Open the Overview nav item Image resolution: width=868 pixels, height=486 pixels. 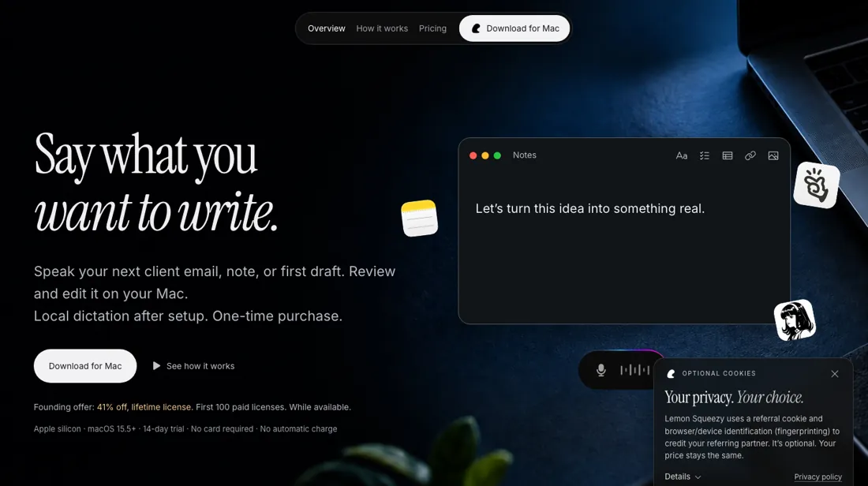(x=327, y=28)
